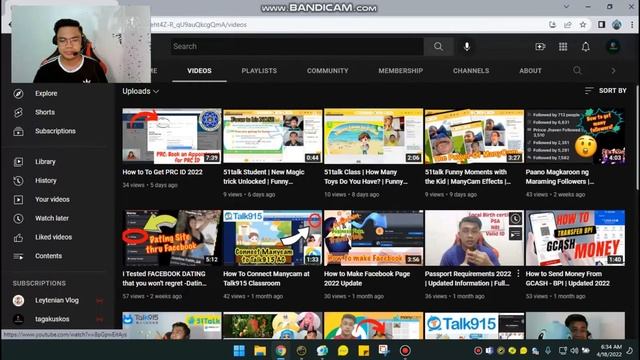
Task: Click the browser share icon
Action: [x=568, y=25]
